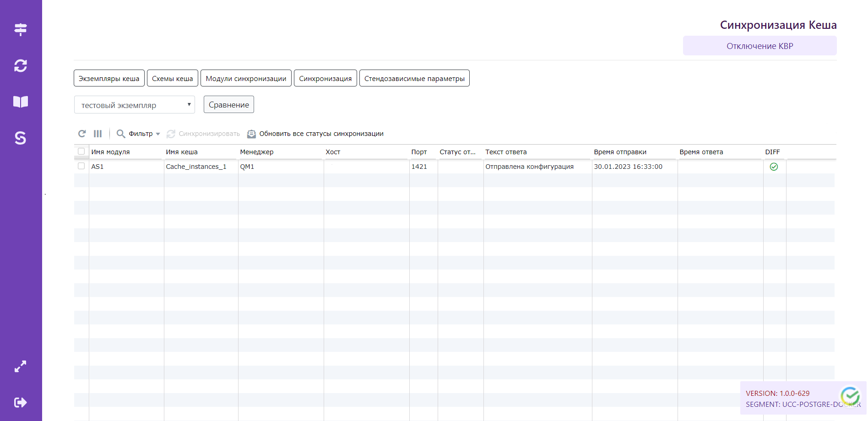Click the Отключение КВР button
Screen dimensions: 868x421
click(759, 46)
